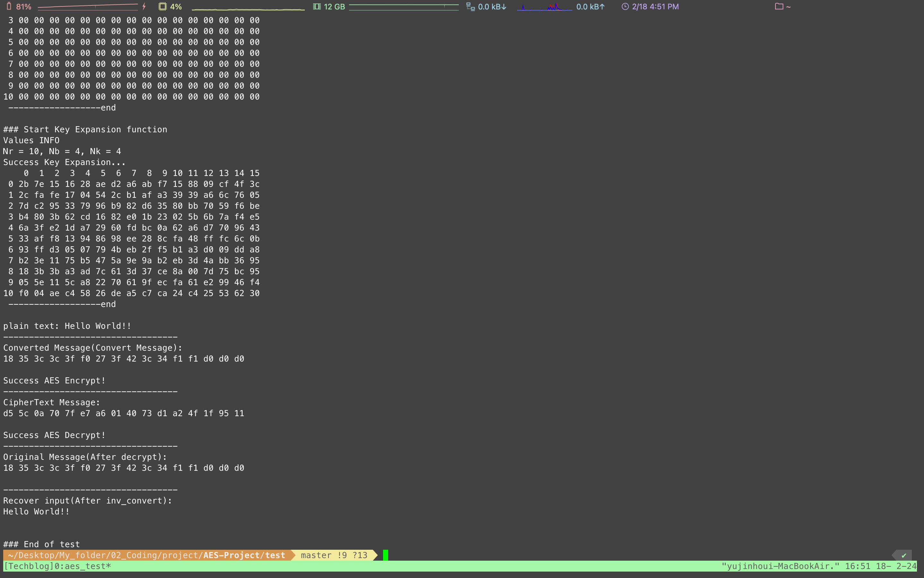The height and width of the screenshot is (578, 924).
Task: Click the CPU chip icon
Action: (163, 6)
